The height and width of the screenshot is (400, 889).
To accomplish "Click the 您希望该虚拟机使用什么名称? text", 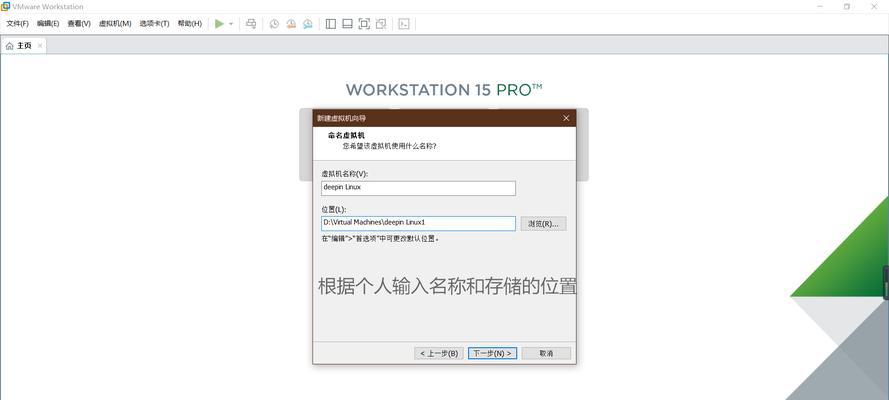I will point(390,146).
